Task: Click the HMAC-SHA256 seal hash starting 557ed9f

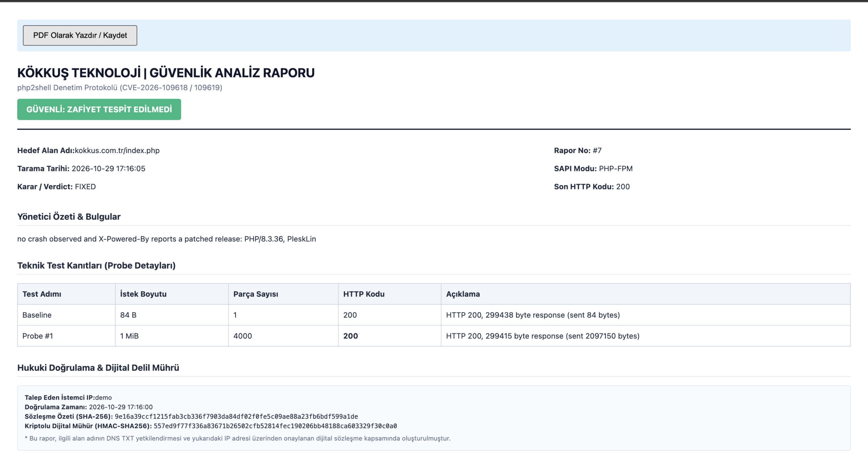Action: (x=275, y=426)
